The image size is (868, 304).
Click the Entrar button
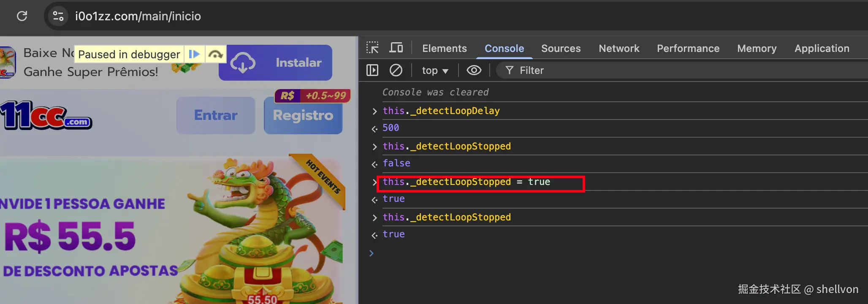(x=216, y=115)
